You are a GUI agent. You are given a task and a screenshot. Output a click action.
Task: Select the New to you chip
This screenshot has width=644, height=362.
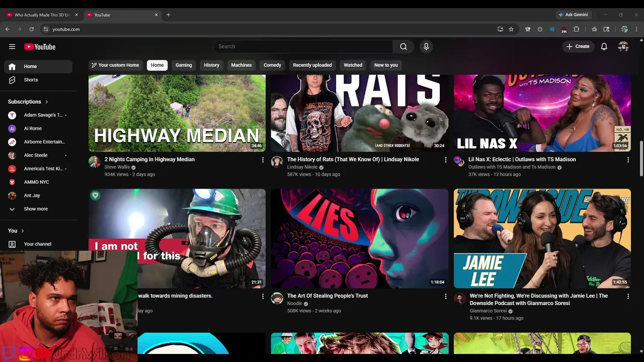[x=386, y=65]
